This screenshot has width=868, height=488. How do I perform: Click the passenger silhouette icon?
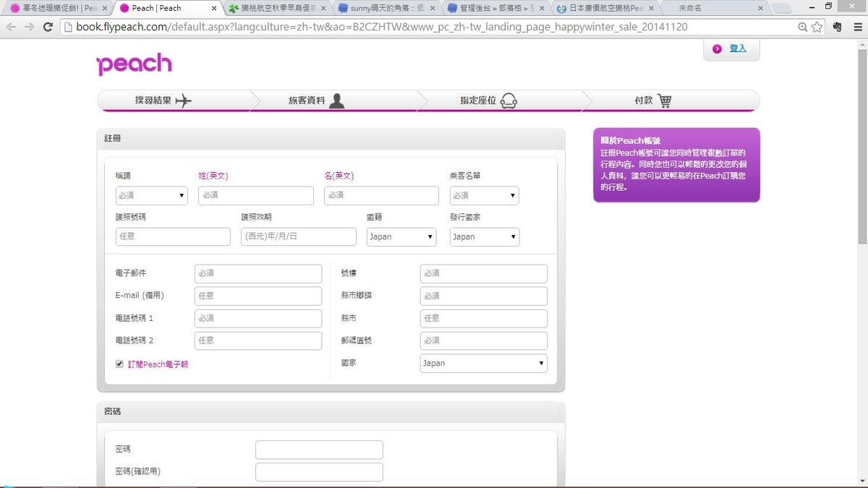point(336,100)
